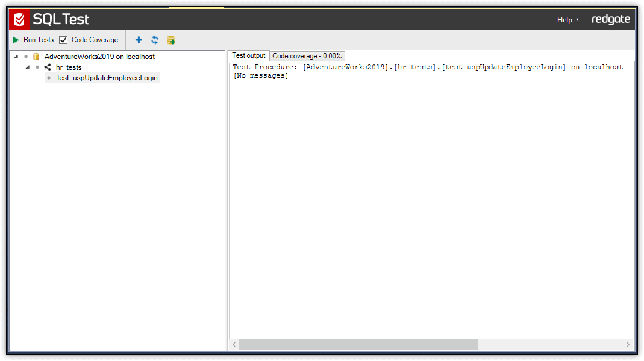Click the blue plus new test icon

139,40
